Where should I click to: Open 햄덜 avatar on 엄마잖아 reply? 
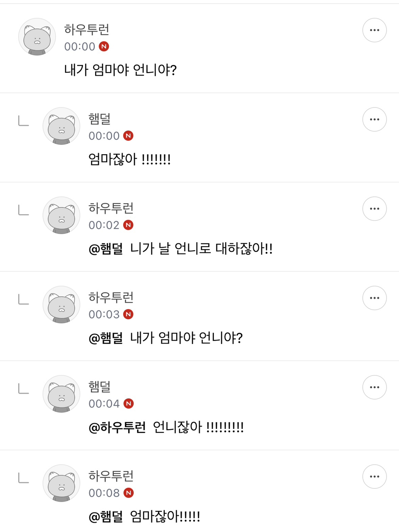point(61,126)
